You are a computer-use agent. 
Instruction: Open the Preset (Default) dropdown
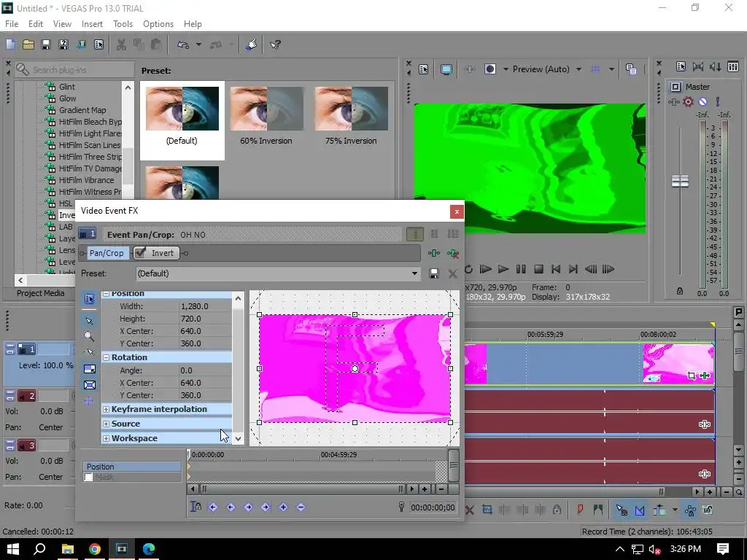(414, 273)
